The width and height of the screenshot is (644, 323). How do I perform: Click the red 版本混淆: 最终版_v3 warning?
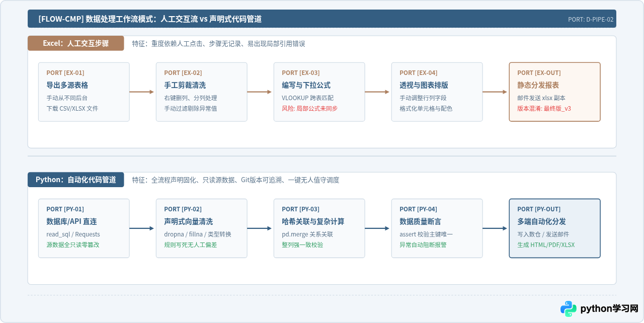coord(544,108)
